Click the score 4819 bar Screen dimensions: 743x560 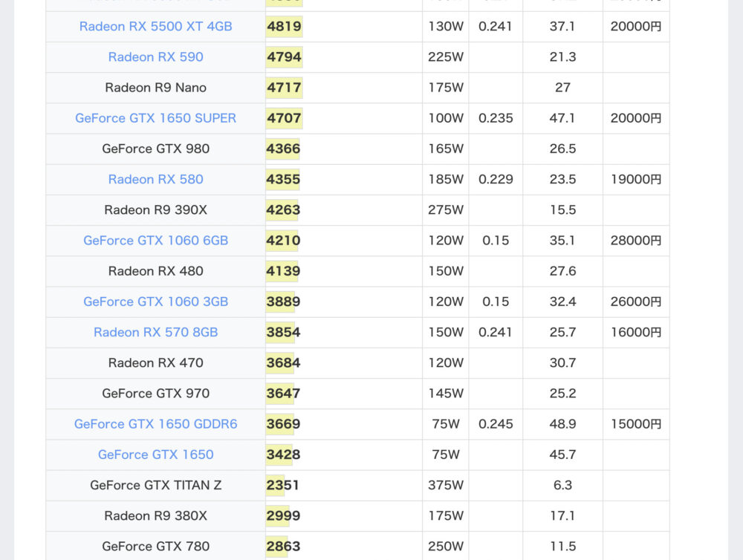(x=284, y=27)
